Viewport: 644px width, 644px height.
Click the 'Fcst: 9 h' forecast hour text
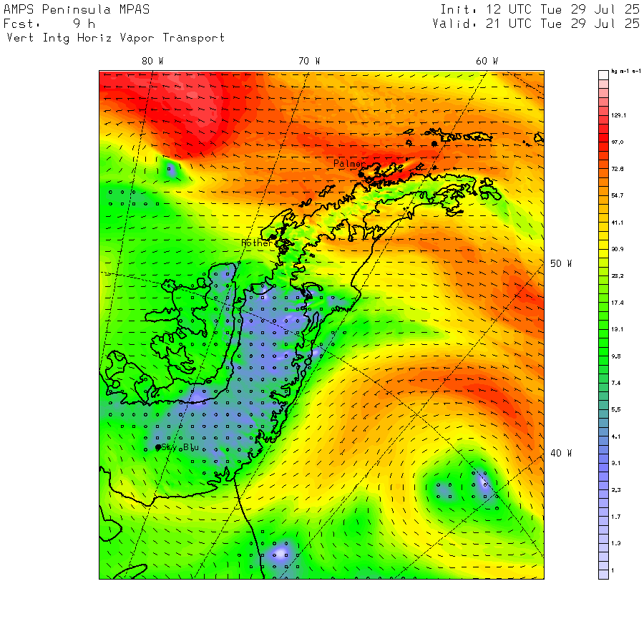pos(49,24)
